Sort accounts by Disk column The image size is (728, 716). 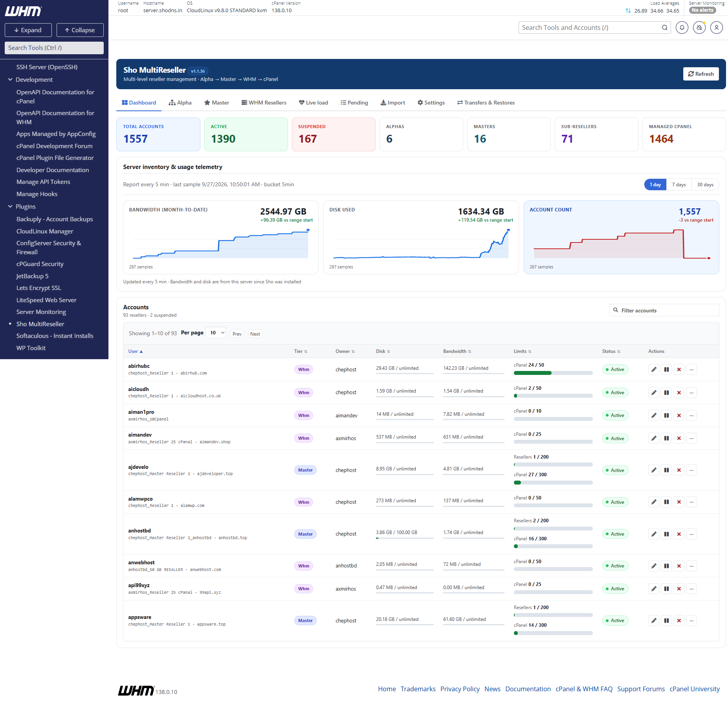(383, 351)
